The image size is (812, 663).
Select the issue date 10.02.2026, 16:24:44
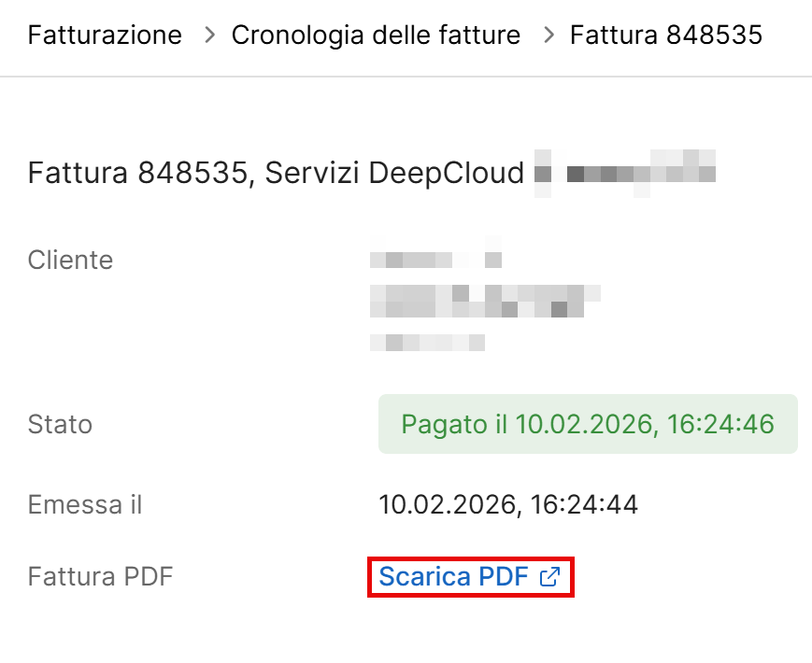coord(507,505)
